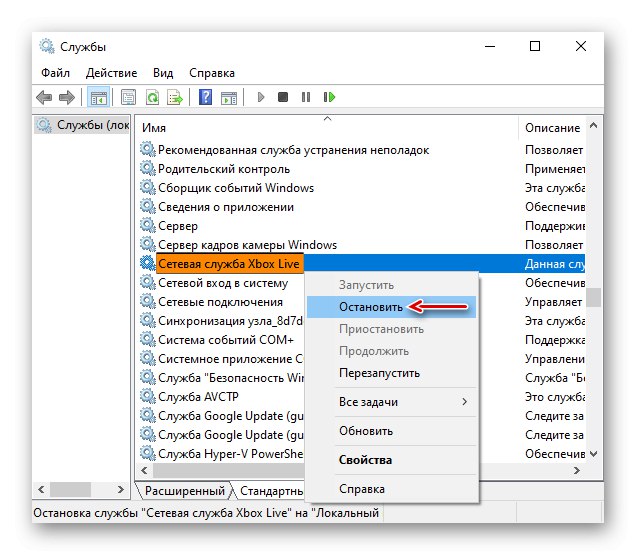Image resolution: width=636 pixels, height=555 pixels.
Task: Open the Help toolbar icon
Action: tap(206, 97)
